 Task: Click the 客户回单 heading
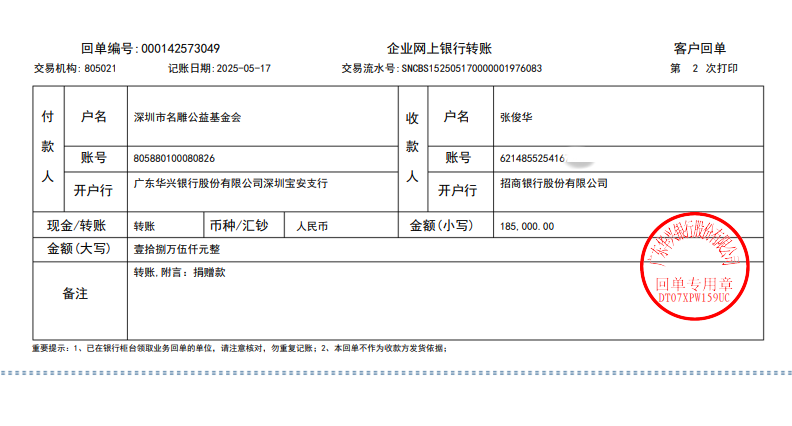(x=700, y=49)
